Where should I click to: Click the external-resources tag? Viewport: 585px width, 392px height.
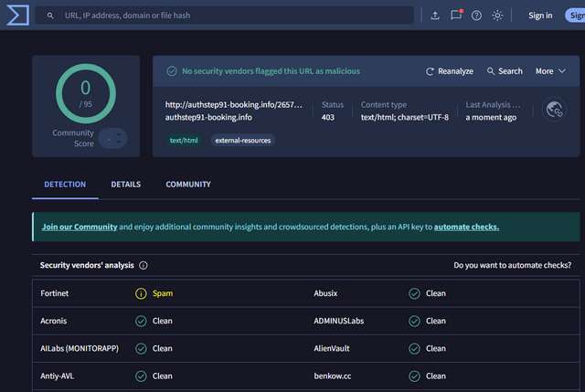pyautogui.click(x=243, y=140)
